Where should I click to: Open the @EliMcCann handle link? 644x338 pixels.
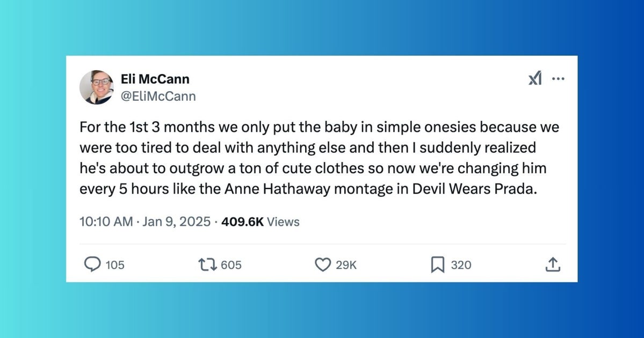[x=159, y=96]
